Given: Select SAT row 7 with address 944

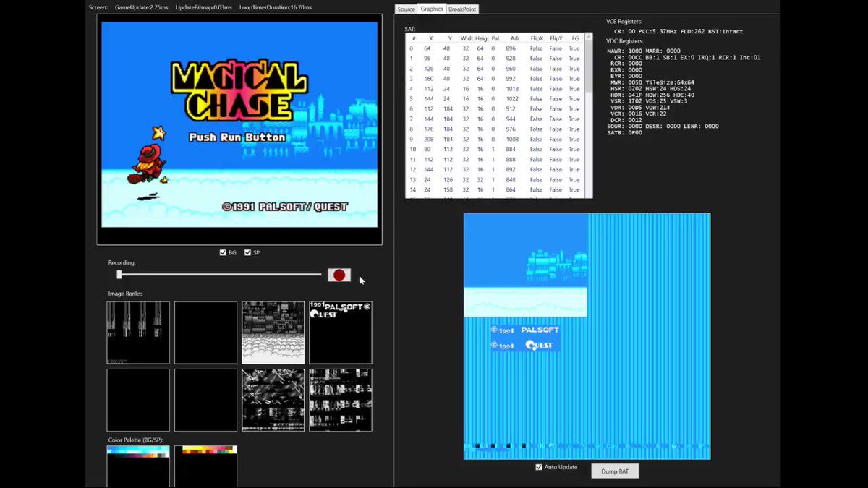Looking at the screenshot, I should coord(495,119).
